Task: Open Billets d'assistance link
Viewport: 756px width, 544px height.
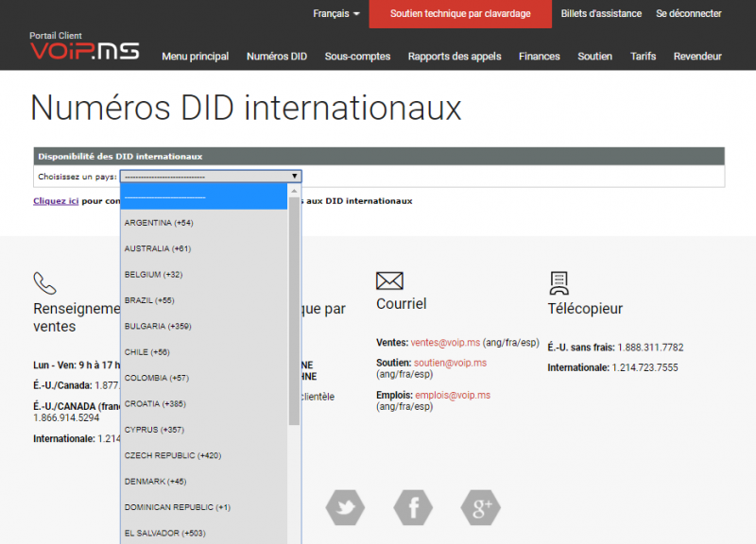Action: click(601, 13)
